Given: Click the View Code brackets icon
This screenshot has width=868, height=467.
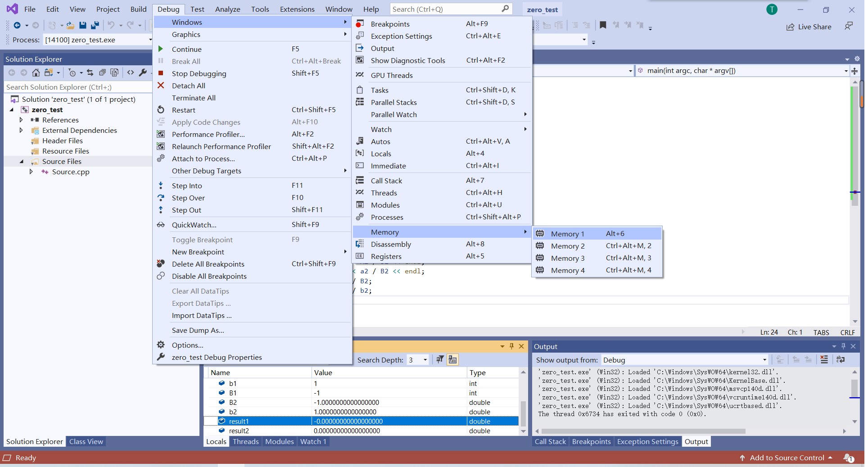Looking at the screenshot, I should click(x=131, y=73).
